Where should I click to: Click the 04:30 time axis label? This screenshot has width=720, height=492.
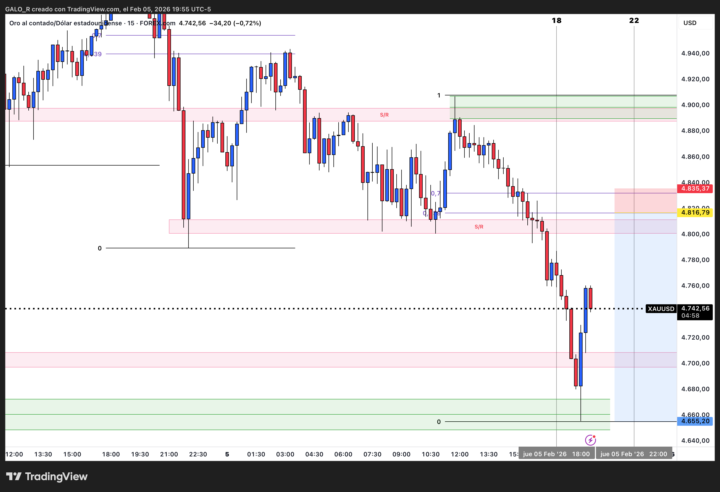click(x=314, y=454)
